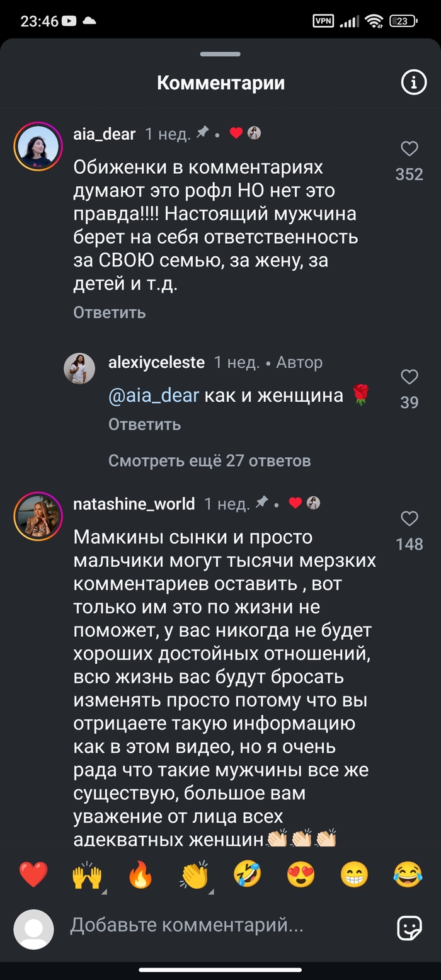Open alexiyceleste's profile avatar
The width and height of the screenshot is (441, 980).
coord(79,368)
